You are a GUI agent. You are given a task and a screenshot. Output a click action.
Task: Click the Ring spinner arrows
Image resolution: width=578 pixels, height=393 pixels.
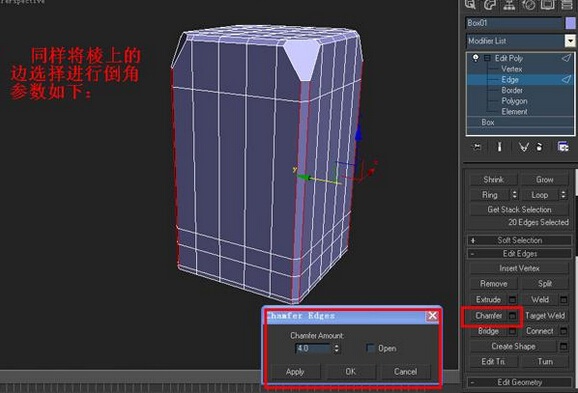[x=515, y=194]
